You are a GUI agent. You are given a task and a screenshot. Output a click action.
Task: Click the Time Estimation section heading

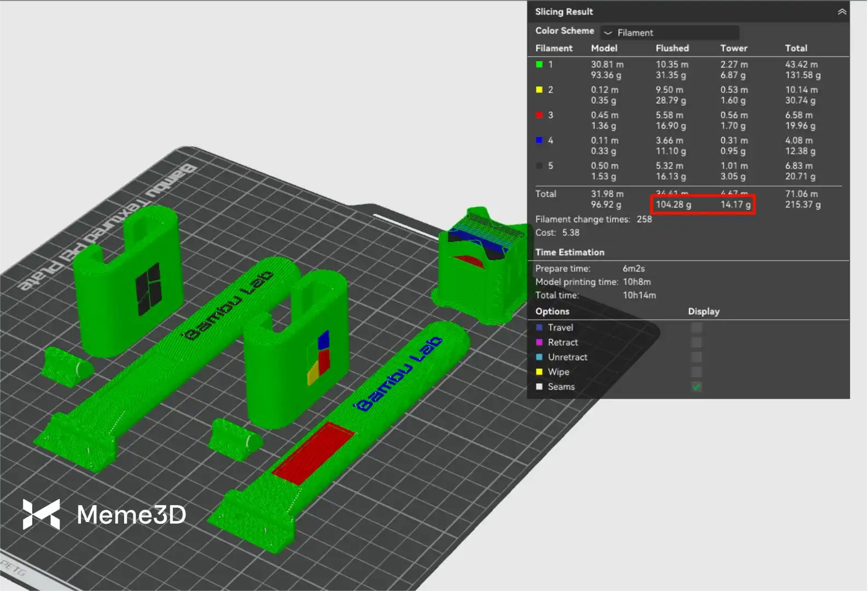pyautogui.click(x=569, y=252)
